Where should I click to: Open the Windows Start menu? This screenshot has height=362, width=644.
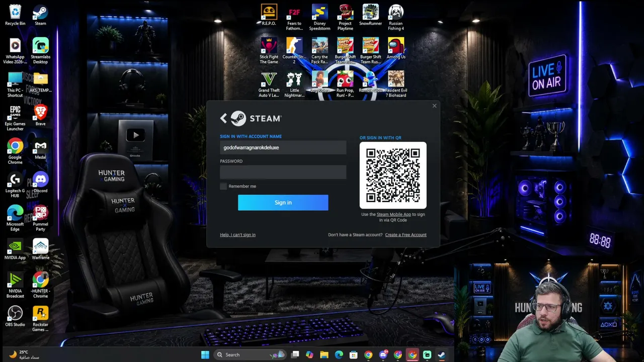click(205, 355)
